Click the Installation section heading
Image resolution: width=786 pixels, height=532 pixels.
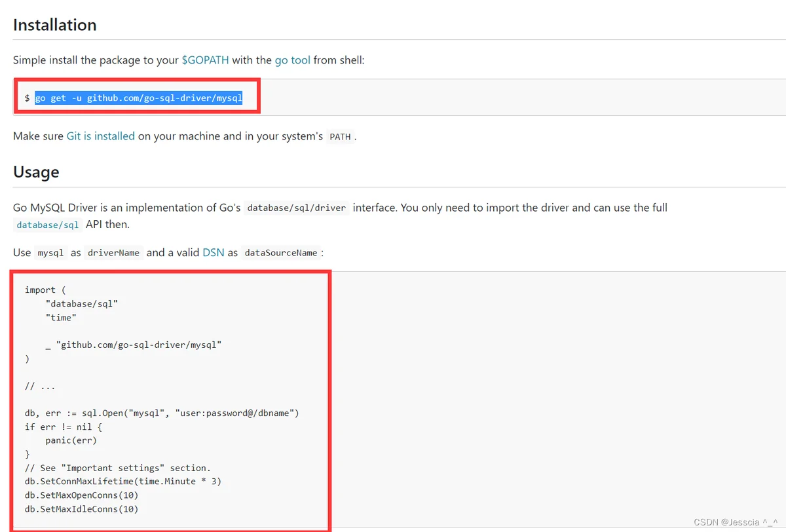click(x=55, y=25)
